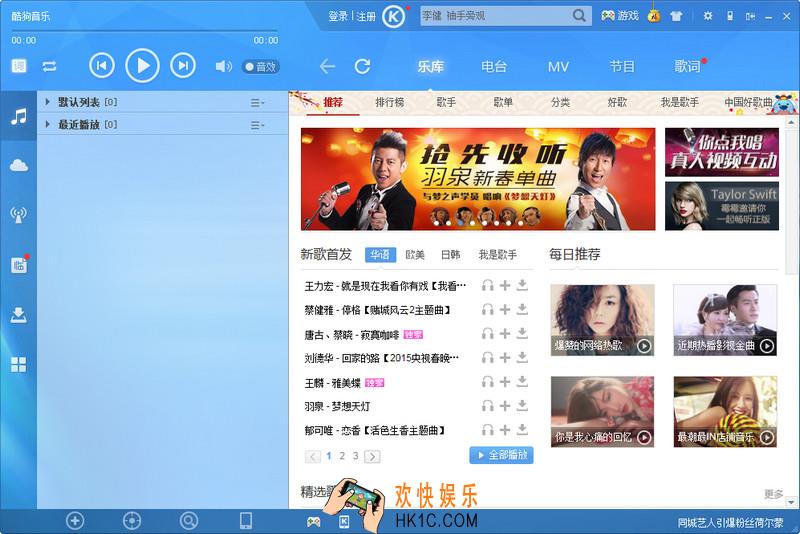Click the 全部播放 play all button
800x534 pixels.
(x=502, y=455)
